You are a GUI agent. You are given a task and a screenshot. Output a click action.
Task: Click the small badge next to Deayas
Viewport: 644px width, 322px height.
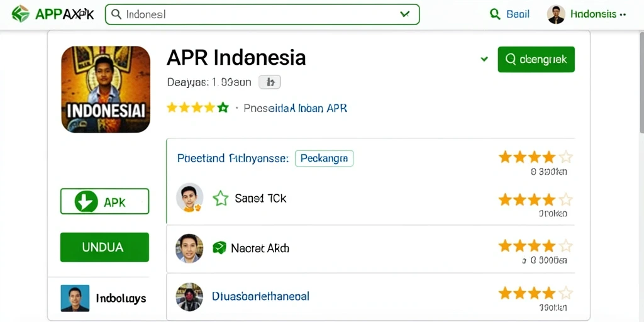pos(269,82)
